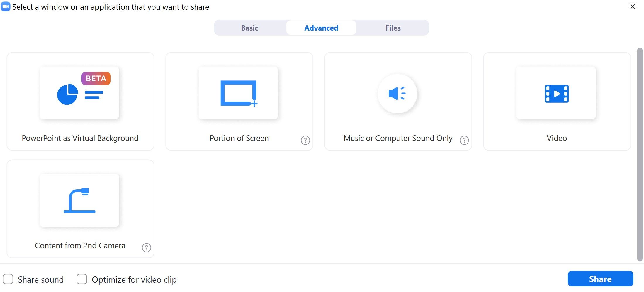This screenshot has width=644, height=292.
Task: Select the Portion of Screen label text
Action: tap(239, 138)
